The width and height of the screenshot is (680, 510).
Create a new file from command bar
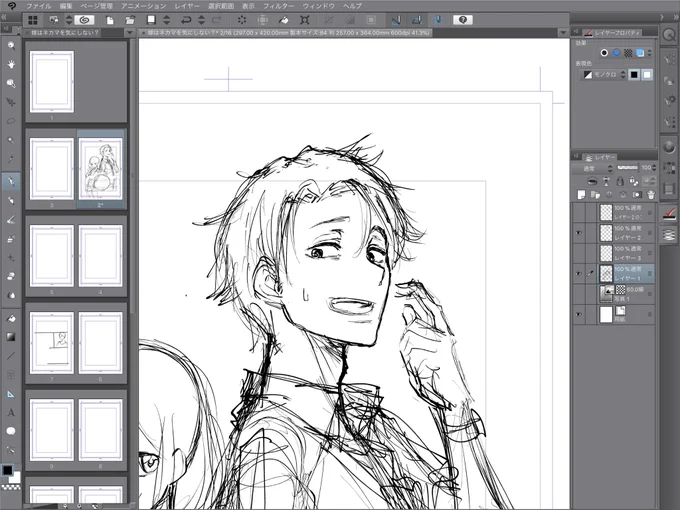click(110, 20)
